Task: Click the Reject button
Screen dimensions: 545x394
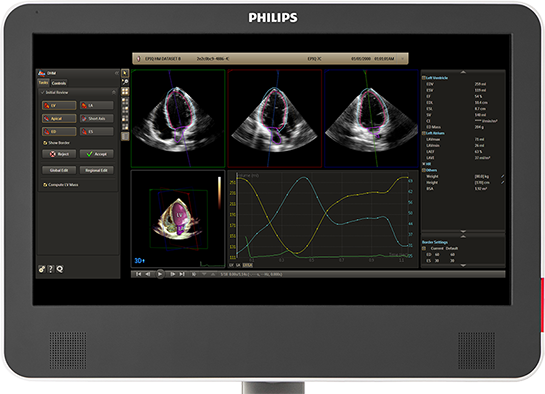Action: point(59,154)
